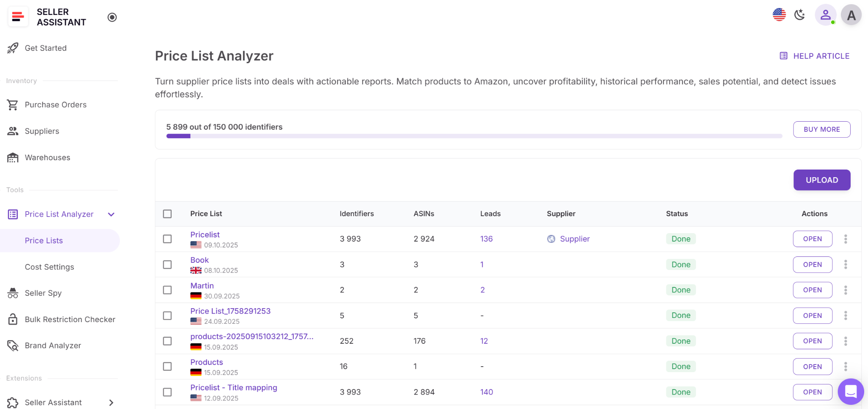This screenshot has width=868, height=409.
Task: Open the Purchase Orders section
Action: tap(55, 105)
